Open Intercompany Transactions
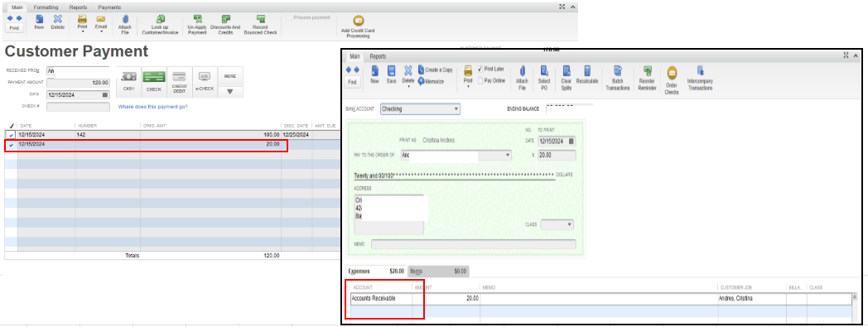This screenshot has width=868, height=327. pyautogui.click(x=700, y=78)
